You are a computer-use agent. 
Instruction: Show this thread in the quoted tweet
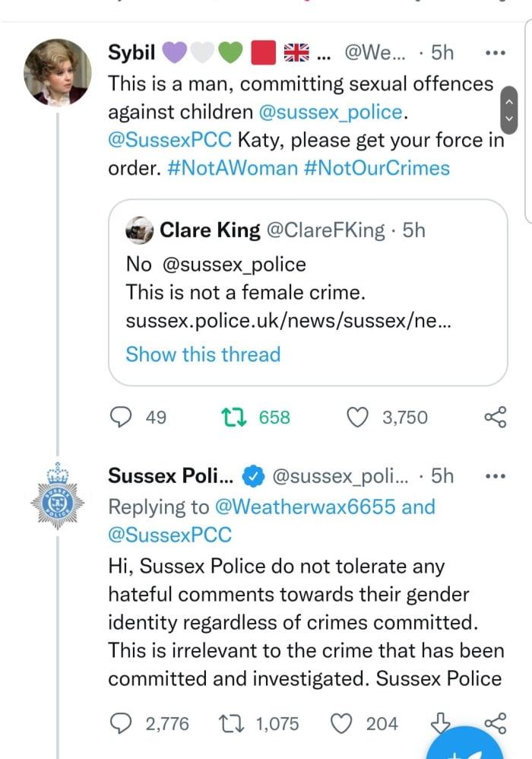(203, 354)
